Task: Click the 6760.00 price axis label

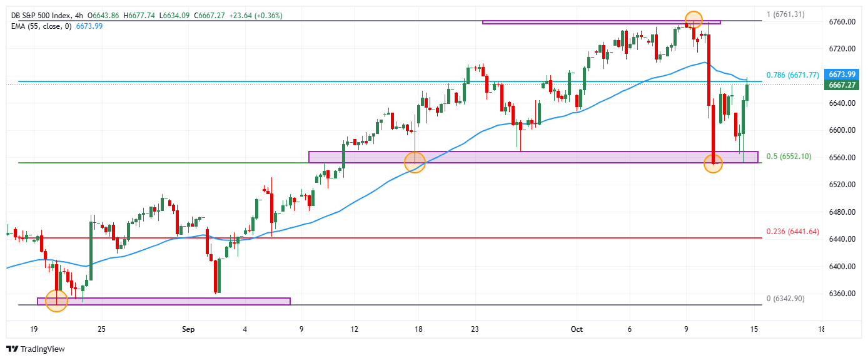Action: 840,22
